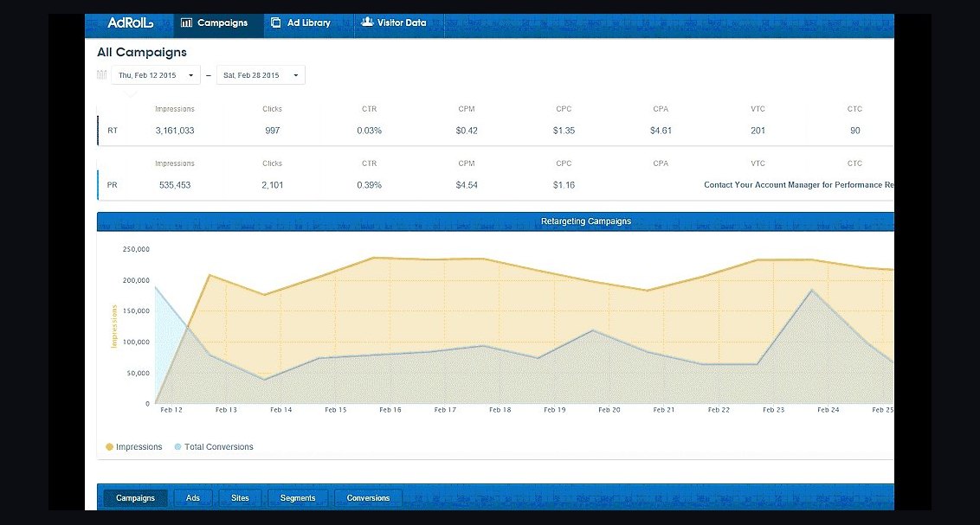Click the AdRoll logo
Screen dimensions: 980x525
click(130, 22)
